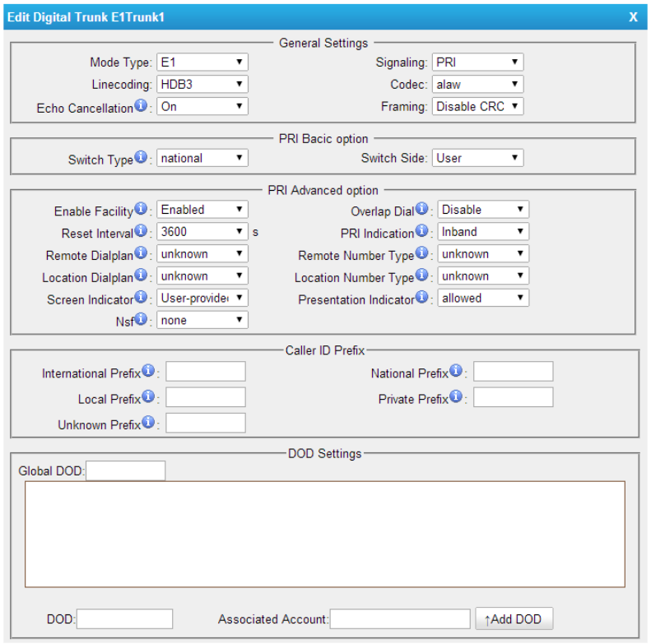The width and height of the screenshot is (651, 644).
Task: Click the Nsf info icon
Action: coord(141,320)
